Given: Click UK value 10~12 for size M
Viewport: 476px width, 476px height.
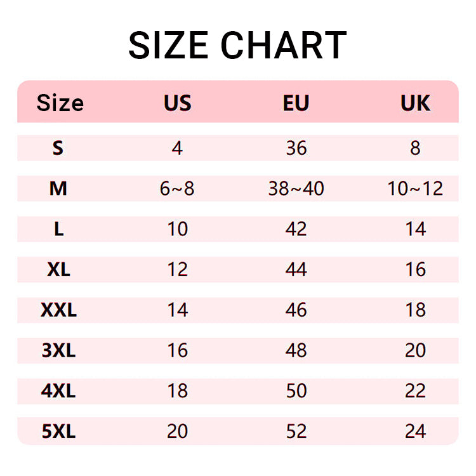Looking at the screenshot, I should [x=415, y=189].
